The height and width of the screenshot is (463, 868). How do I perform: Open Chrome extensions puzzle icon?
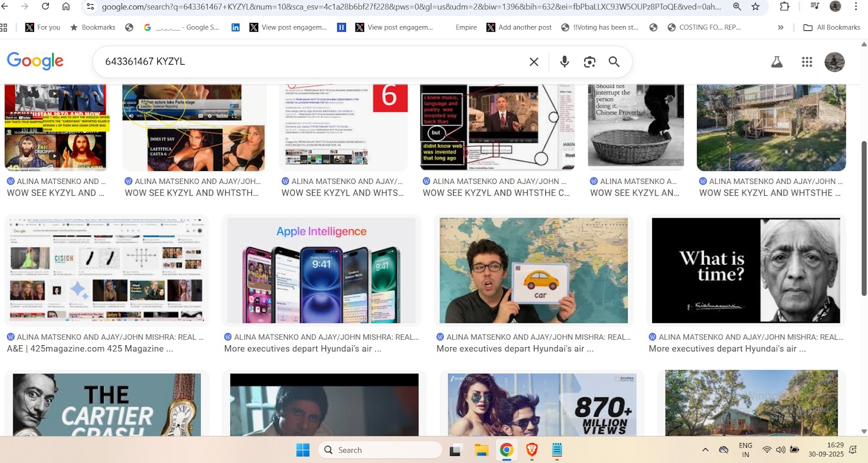coord(784,7)
